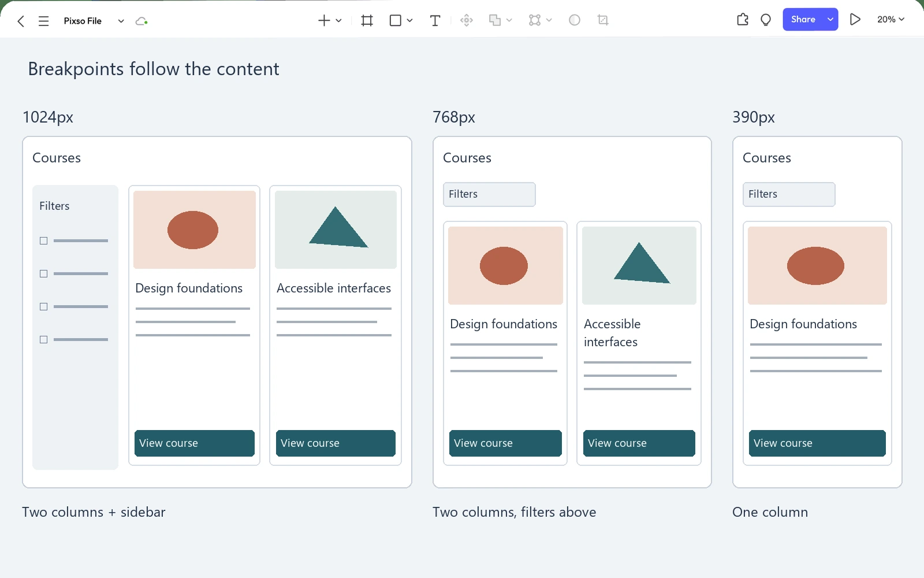Click the vector edit nodes icon
Viewport: 924px width, 578px height.
(x=535, y=21)
